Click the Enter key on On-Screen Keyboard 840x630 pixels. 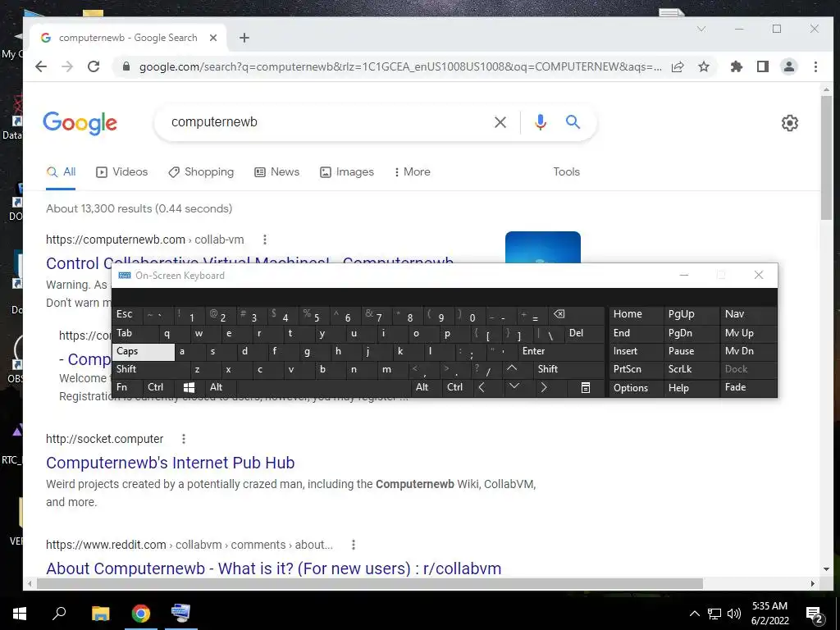561,351
